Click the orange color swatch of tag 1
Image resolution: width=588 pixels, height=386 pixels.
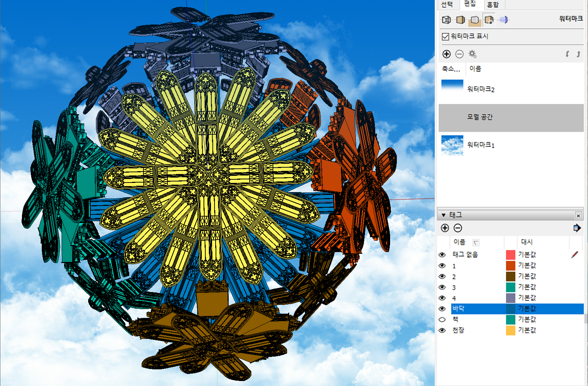(x=510, y=265)
